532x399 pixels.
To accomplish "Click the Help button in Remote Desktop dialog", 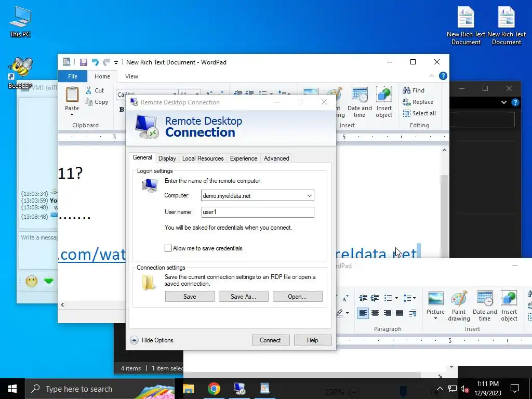I will [312, 340].
